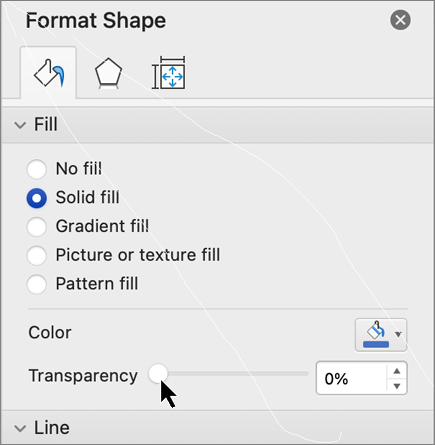The image size is (435, 445).
Task: Close the Format Shape pane
Action: pyautogui.click(x=400, y=20)
